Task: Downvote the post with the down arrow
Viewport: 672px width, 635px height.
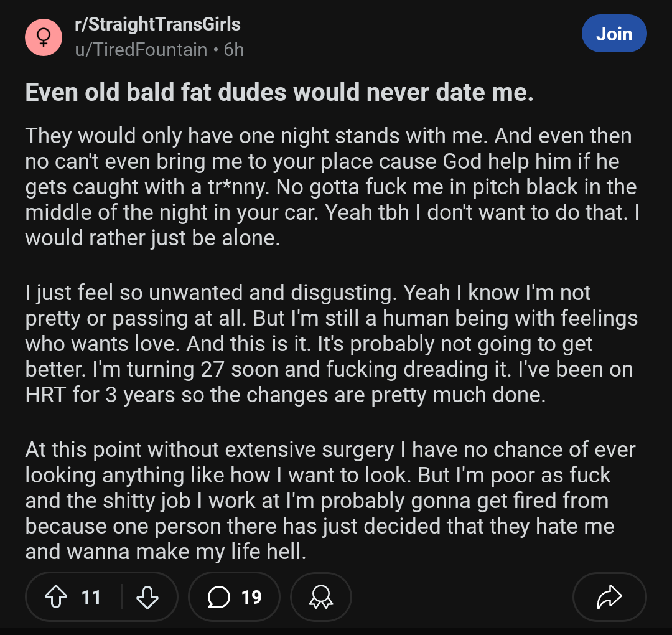Action: (147, 596)
